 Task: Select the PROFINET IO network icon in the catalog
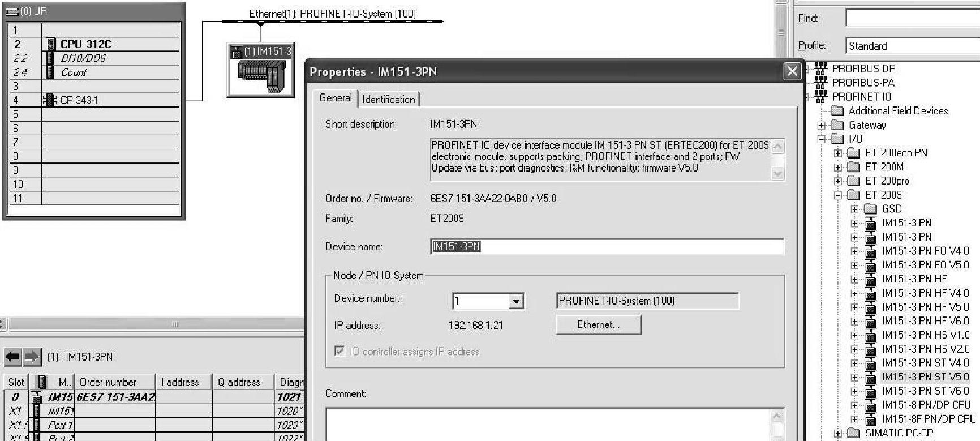(x=820, y=97)
